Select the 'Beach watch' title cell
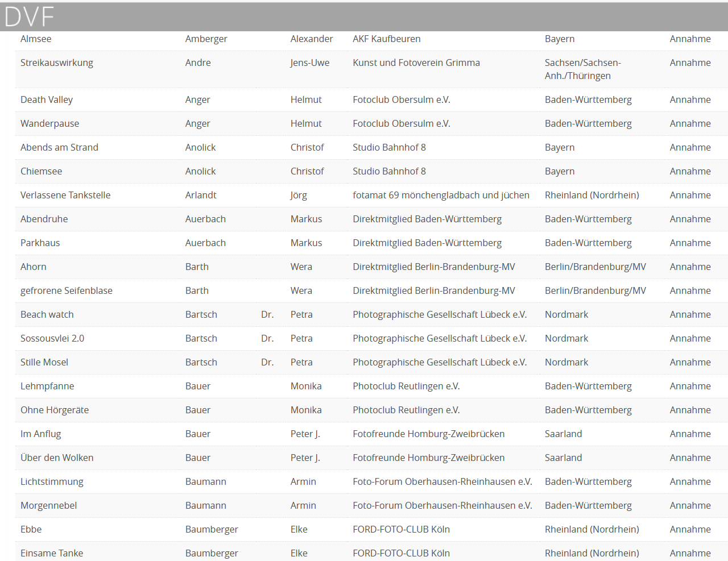728x561 pixels. pyautogui.click(x=47, y=314)
